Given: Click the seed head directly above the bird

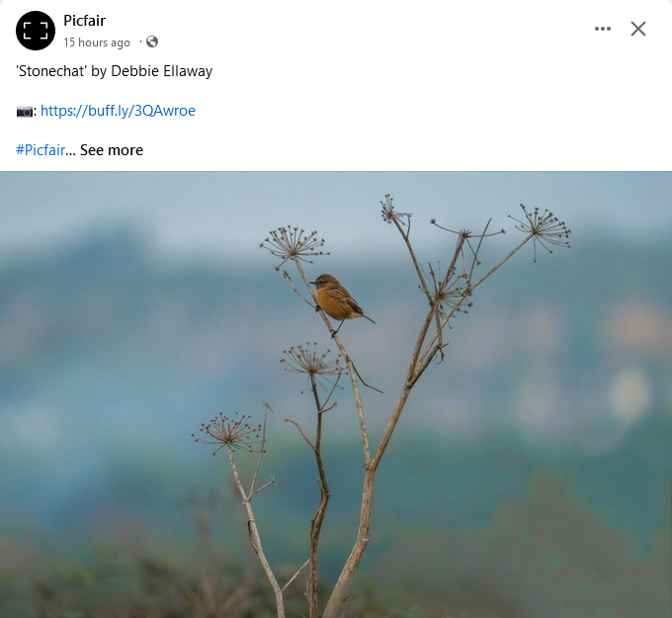Looking at the screenshot, I should tap(294, 241).
